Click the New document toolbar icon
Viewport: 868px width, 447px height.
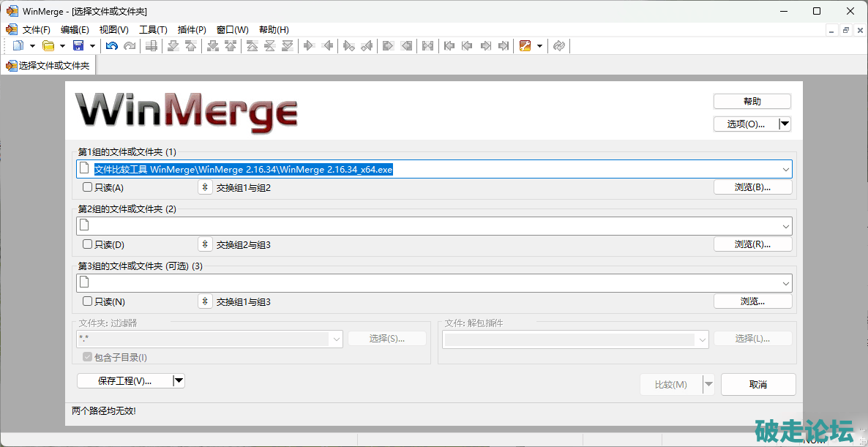coord(19,46)
